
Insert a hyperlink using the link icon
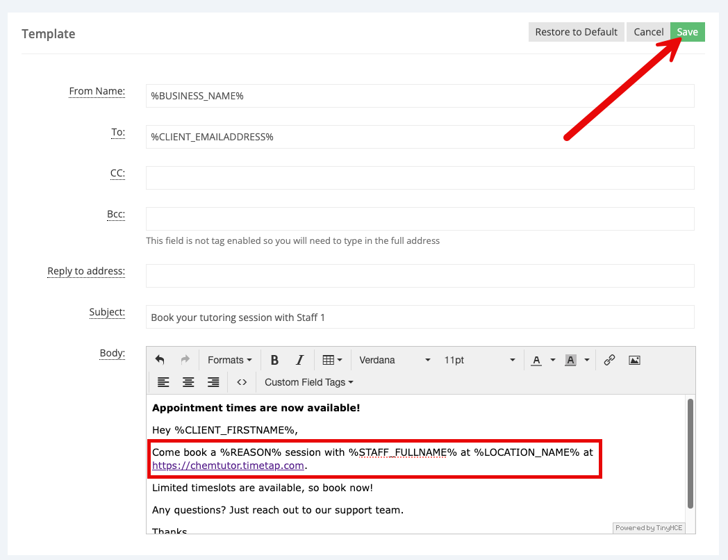(610, 360)
